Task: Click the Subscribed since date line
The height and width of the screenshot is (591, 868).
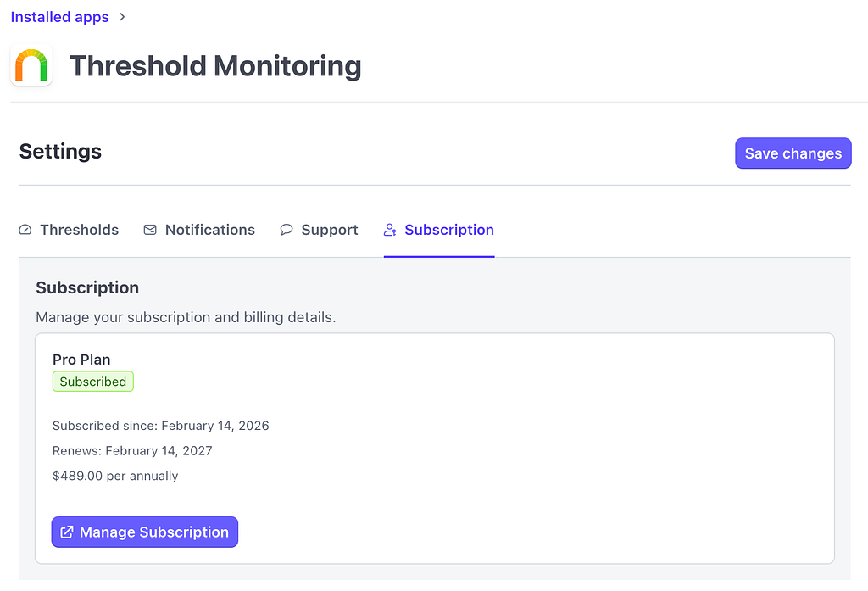Action: pyautogui.click(x=160, y=426)
